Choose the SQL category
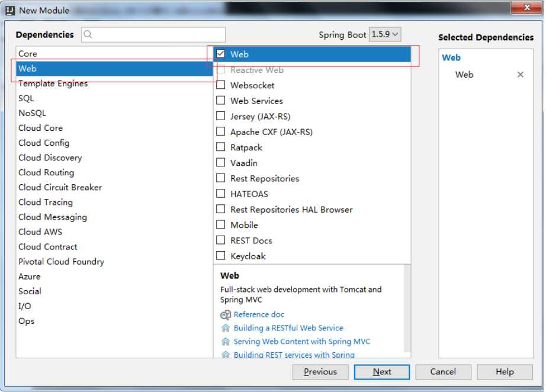 click(x=114, y=98)
